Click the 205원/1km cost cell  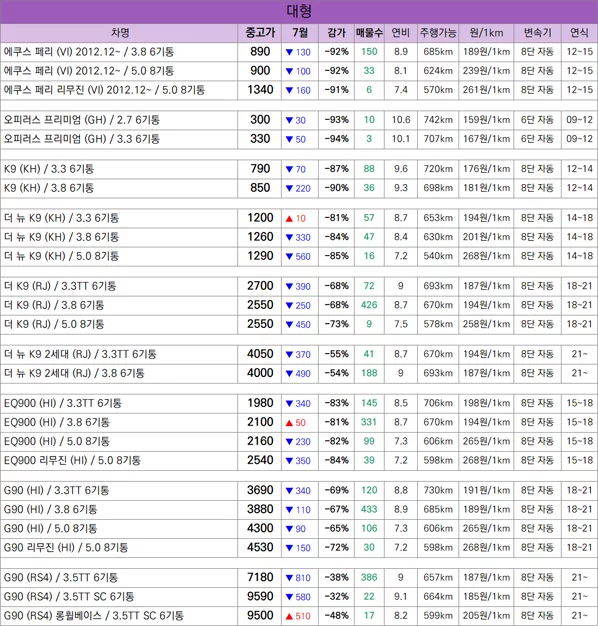pos(486,616)
